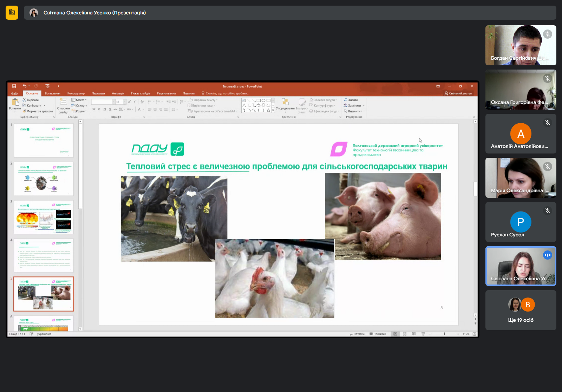Open Заливка фігури shape fill menu
Image resolution: width=562 pixels, height=392 pixels.
pyautogui.click(x=323, y=100)
